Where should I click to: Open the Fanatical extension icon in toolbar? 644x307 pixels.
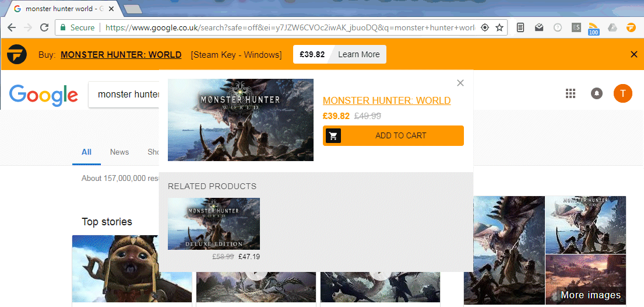(631, 27)
